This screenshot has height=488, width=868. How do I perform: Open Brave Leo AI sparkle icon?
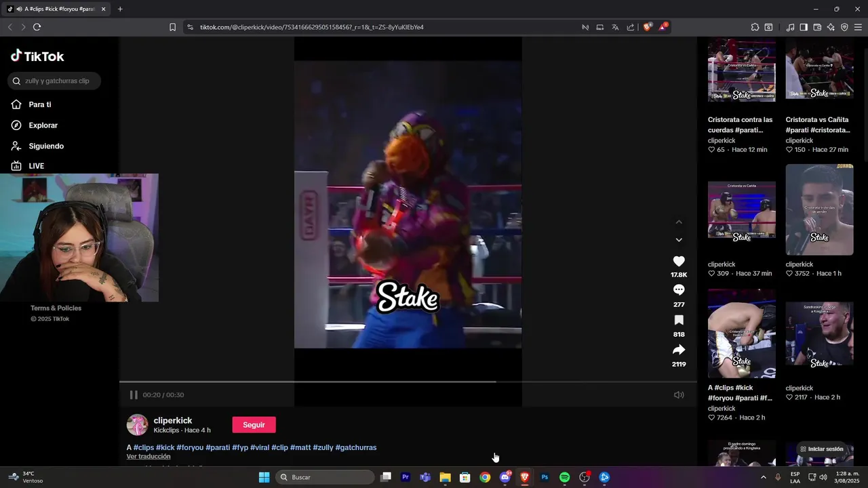pyautogui.click(x=831, y=27)
